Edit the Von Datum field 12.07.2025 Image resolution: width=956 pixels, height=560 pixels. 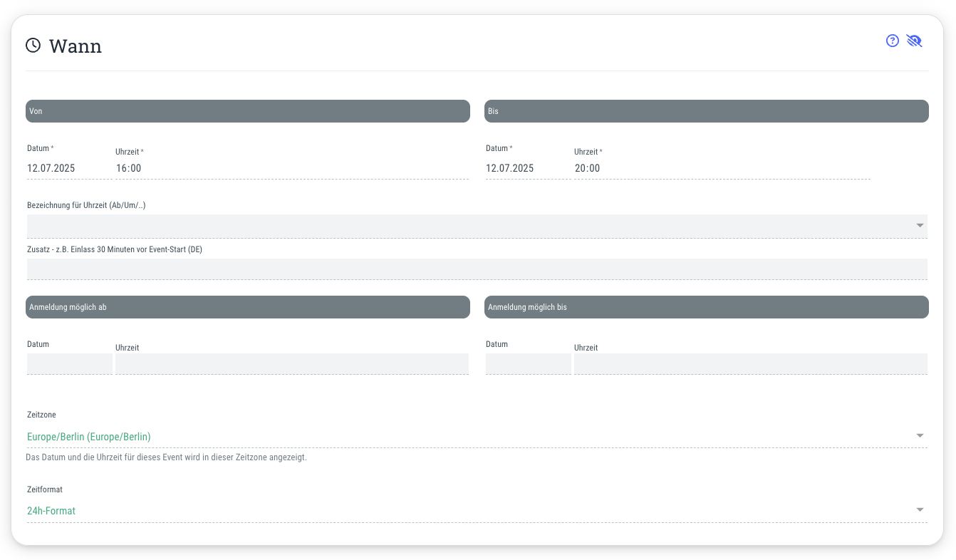(70, 168)
